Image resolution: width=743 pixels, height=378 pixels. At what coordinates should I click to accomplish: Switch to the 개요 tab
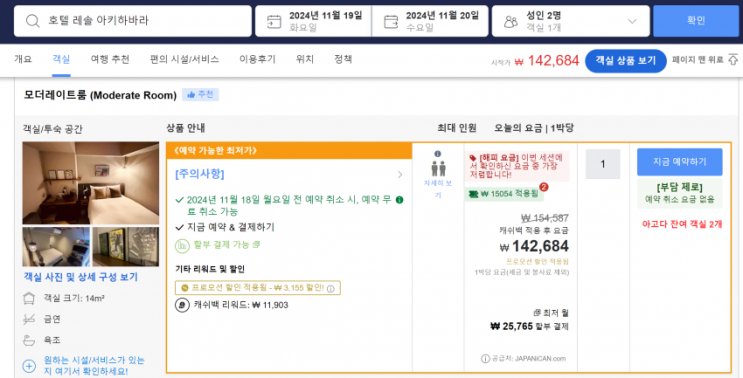click(23, 59)
